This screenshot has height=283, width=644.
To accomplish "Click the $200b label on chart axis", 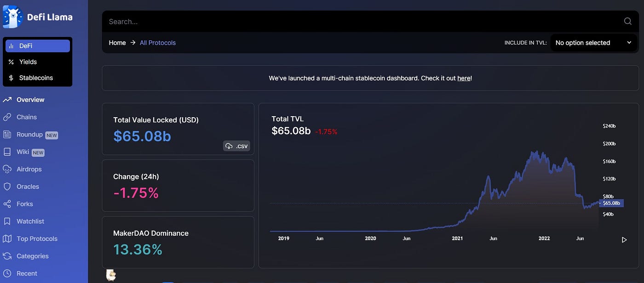I will tap(609, 144).
